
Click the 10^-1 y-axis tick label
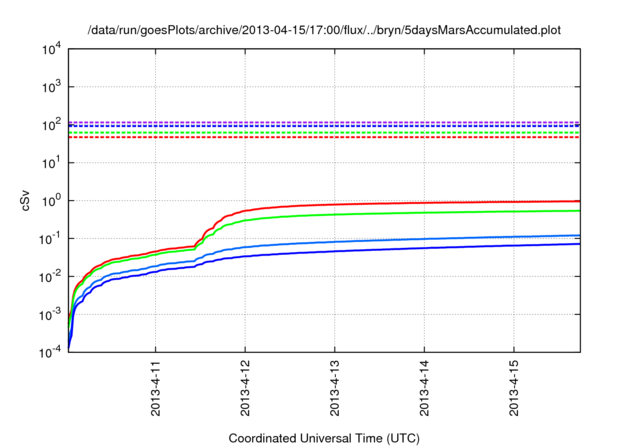[x=52, y=239]
